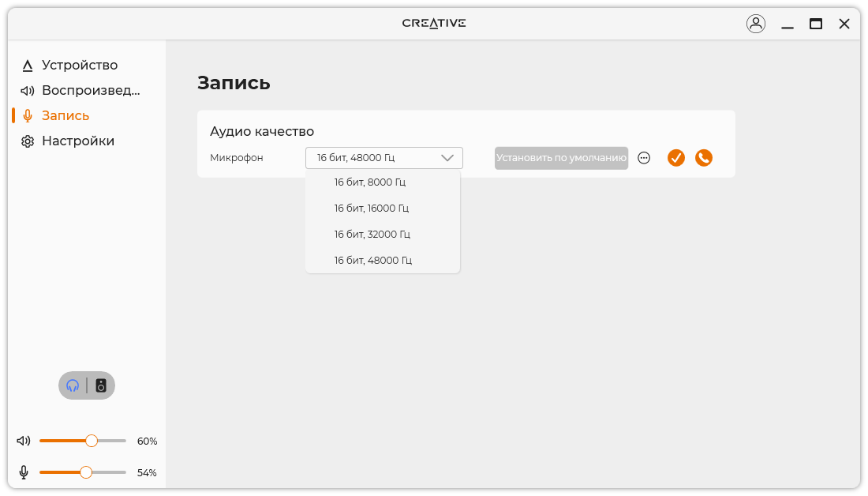Collapse the microphone quality dropdown arrow
Viewport: 868px width, 496px height.
pos(447,158)
